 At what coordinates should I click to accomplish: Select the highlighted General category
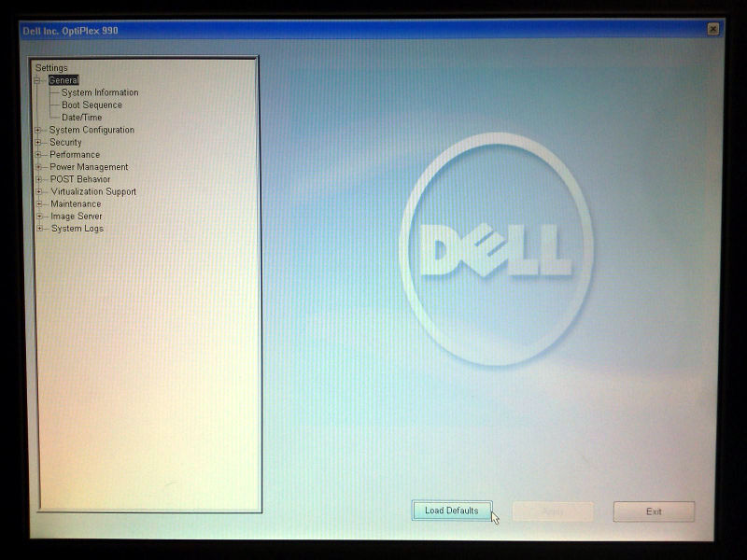tap(64, 79)
